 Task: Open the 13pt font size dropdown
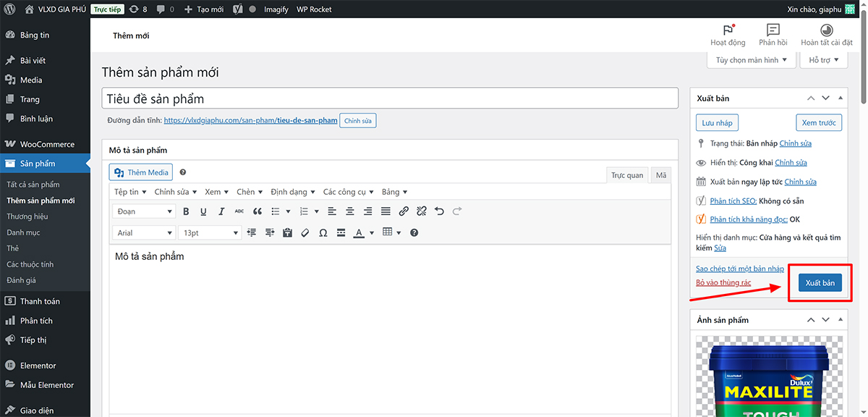click(x=210, y=233)
